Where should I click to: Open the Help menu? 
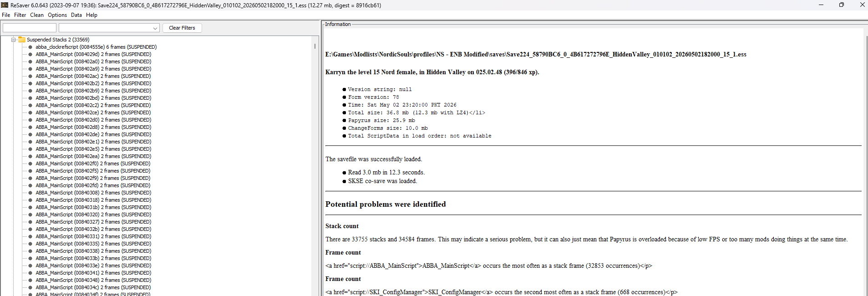tap(91, 15)
